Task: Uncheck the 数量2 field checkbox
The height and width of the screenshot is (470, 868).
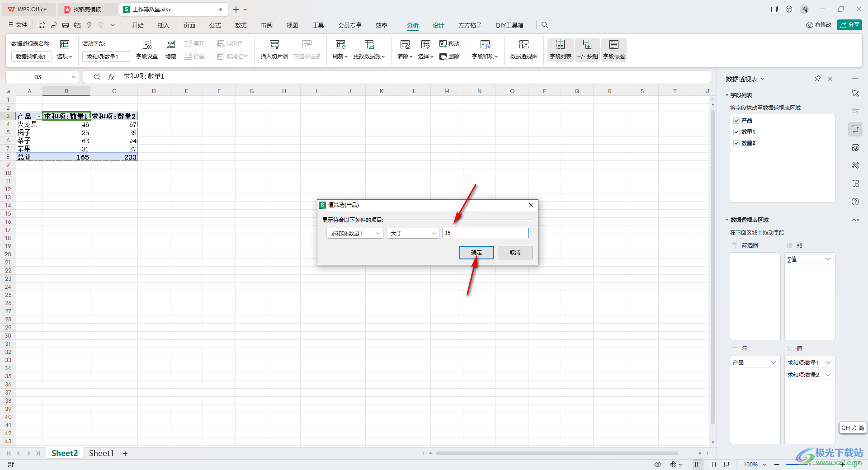Action: (736, 143)
